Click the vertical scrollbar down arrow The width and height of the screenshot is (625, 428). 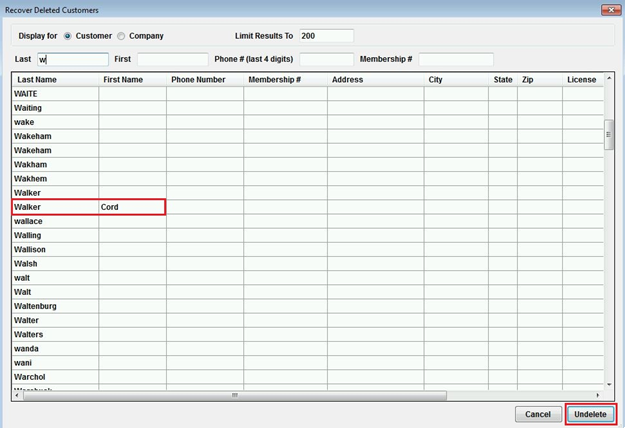609,385
